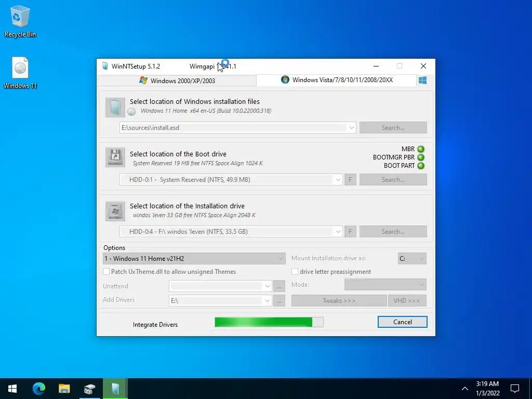
Task: Open the clock showing 3:19 AM
Action: [487, 389]
